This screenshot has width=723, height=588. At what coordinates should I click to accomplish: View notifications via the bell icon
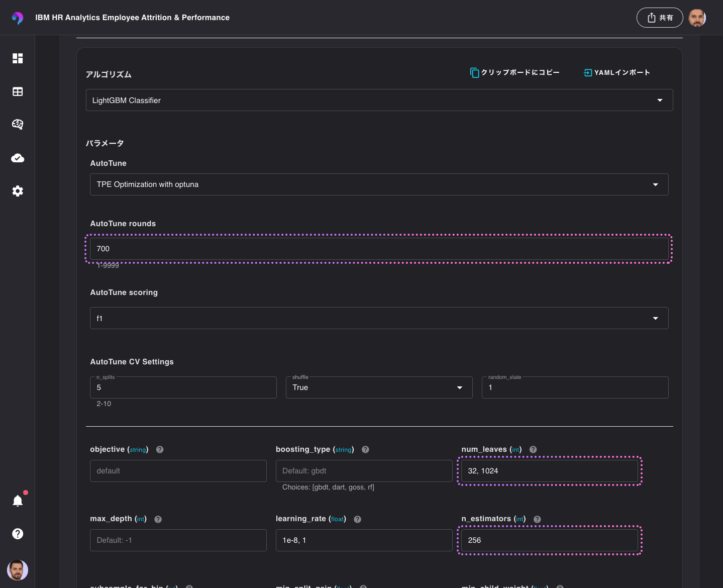click(x=18, y=501)
